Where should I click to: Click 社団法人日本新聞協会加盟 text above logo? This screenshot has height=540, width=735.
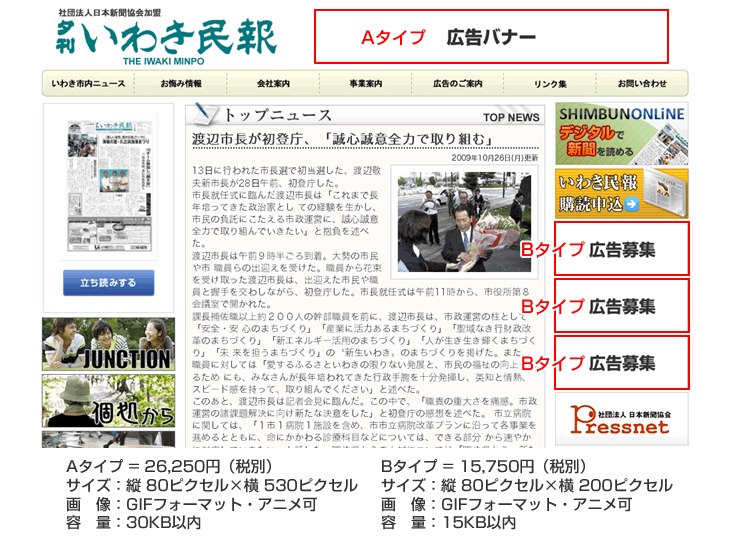coord(109,13)
